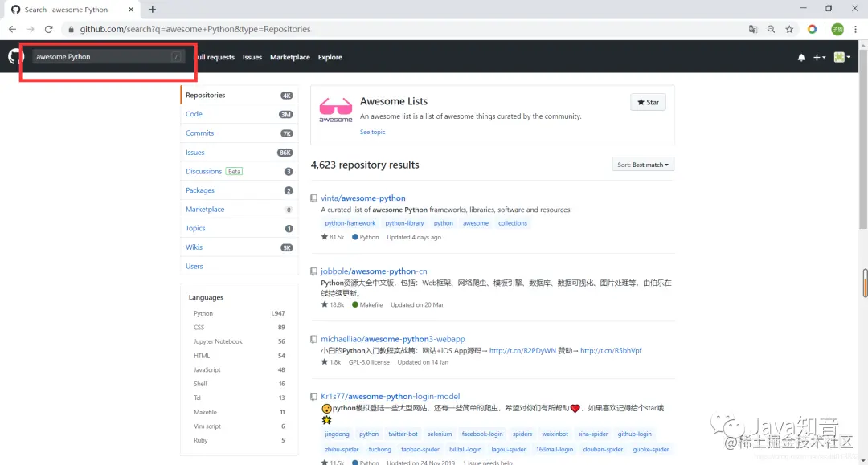Select the Discussions Beta filter

pos(240,171)
